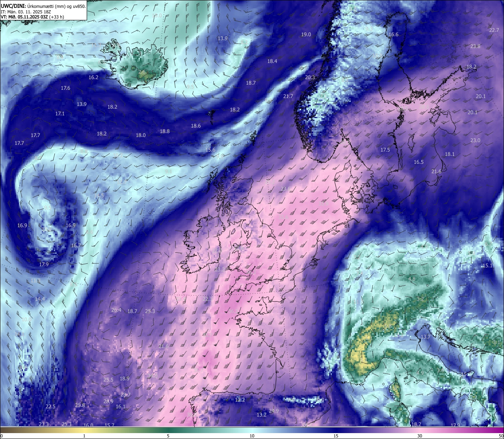Click the 15.6 value on the map
504x439 pixels.
click(x=211, y=150)
